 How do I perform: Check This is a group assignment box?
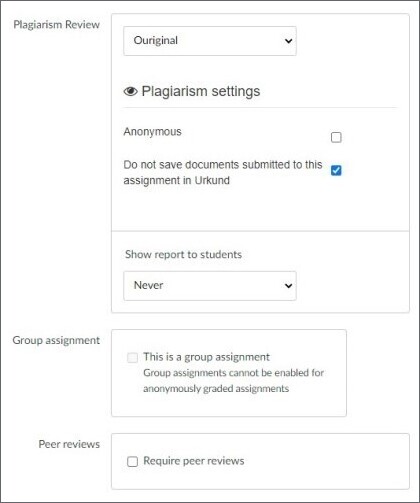point(132,358)
